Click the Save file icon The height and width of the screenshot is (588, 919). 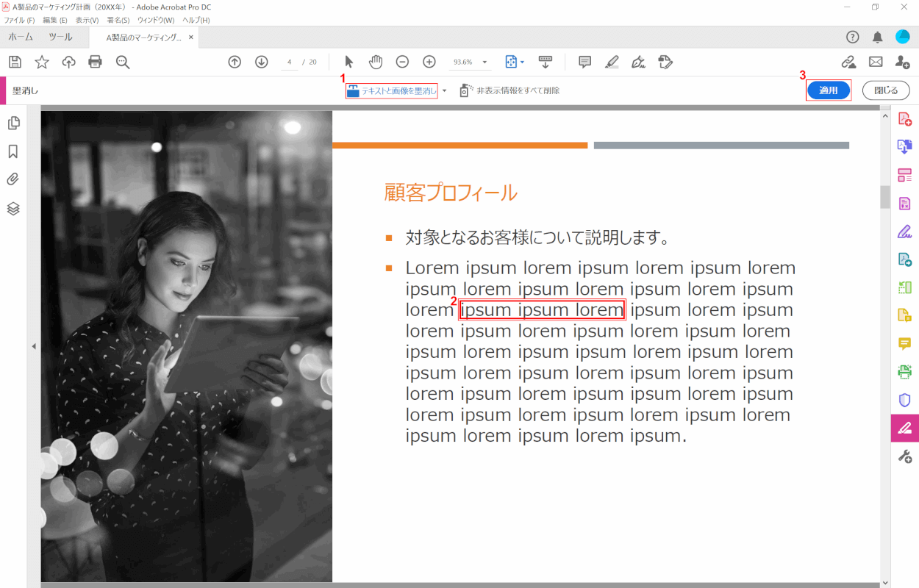tap(15, 62)
